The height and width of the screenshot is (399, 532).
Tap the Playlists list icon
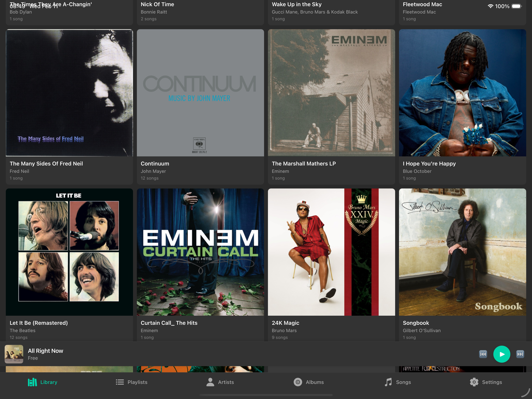click(x=120, y=382)
